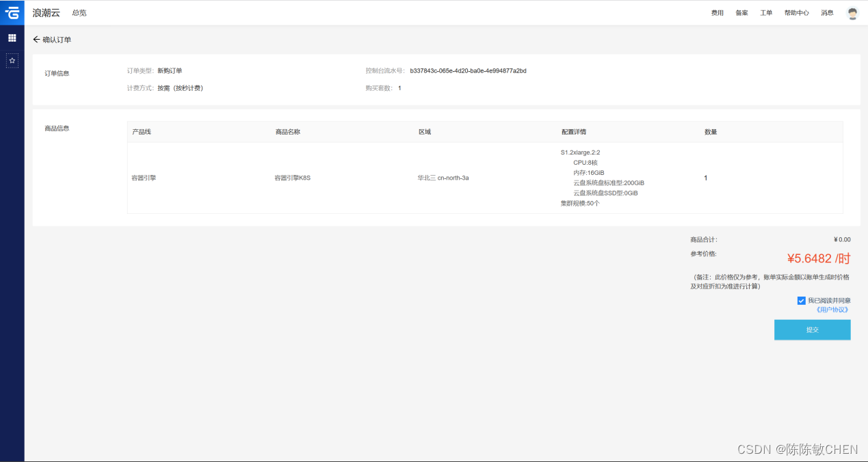868x462 pixels.
Task: Open the user avatar menu
Action: (852, 13)
